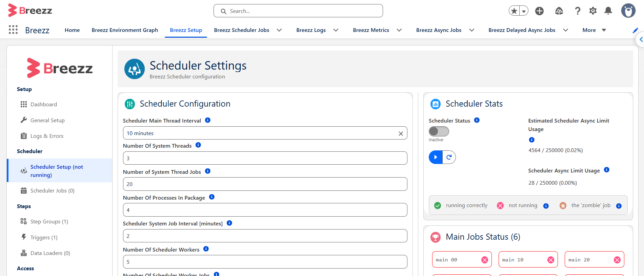Click the Breezz logo in the header

click(30, 11)
